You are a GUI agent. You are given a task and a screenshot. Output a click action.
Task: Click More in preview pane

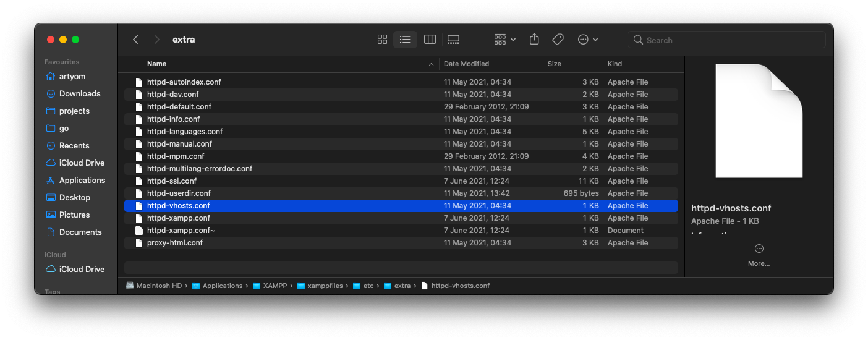pyautogui.click(x=759, y=255)
